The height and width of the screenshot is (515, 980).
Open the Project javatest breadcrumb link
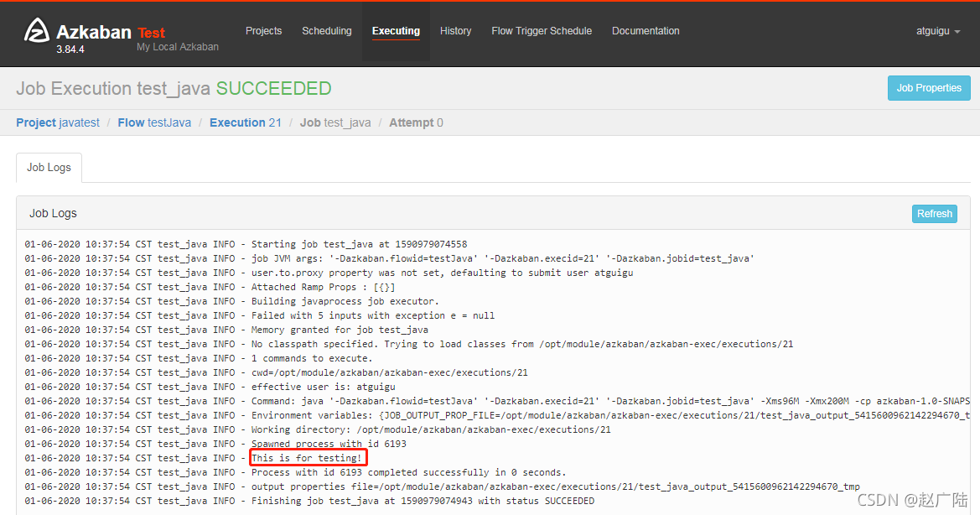pos(58,122)
